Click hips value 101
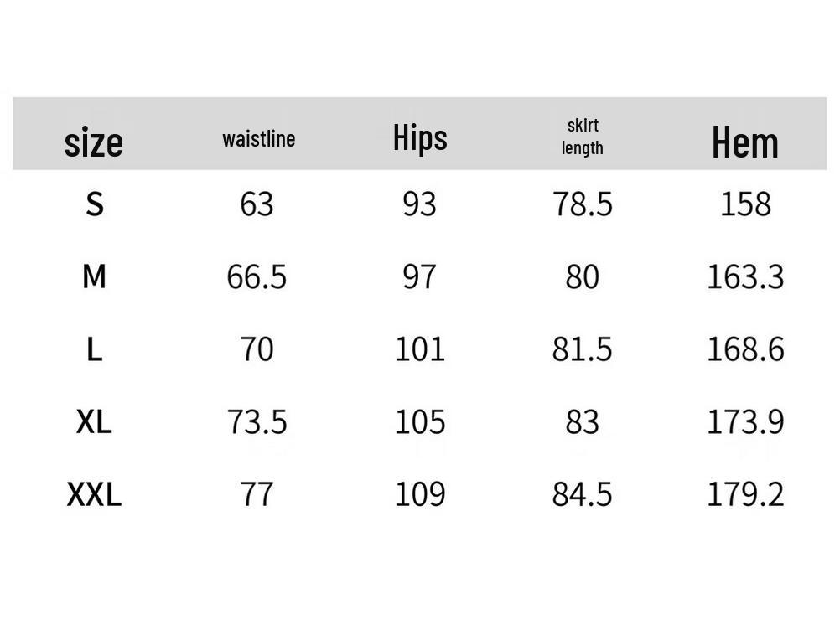This screenshot has height=630, width=840. pyautogui.click(x=419, y=349)
